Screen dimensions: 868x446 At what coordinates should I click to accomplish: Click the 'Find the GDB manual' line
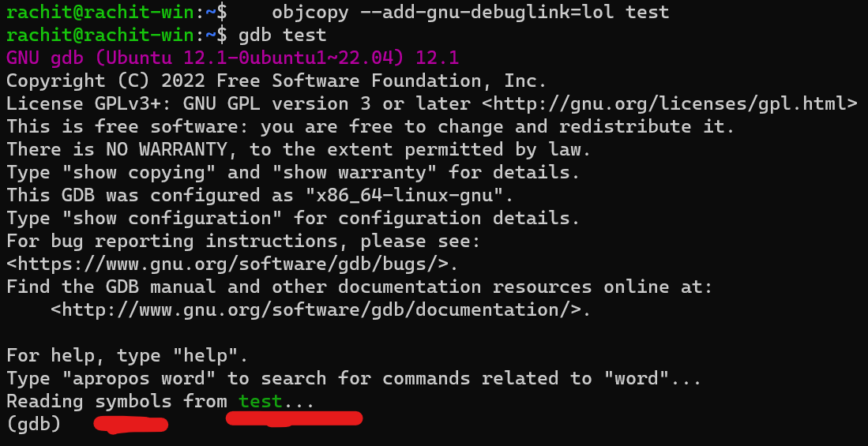359,287
